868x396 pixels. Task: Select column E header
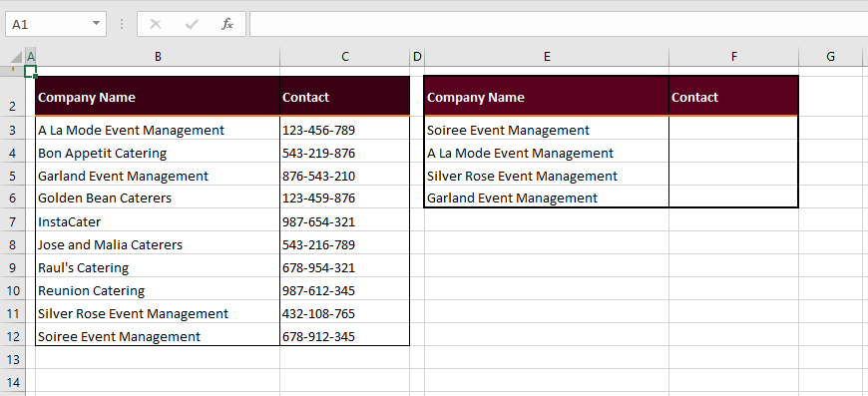click(547, 57)
